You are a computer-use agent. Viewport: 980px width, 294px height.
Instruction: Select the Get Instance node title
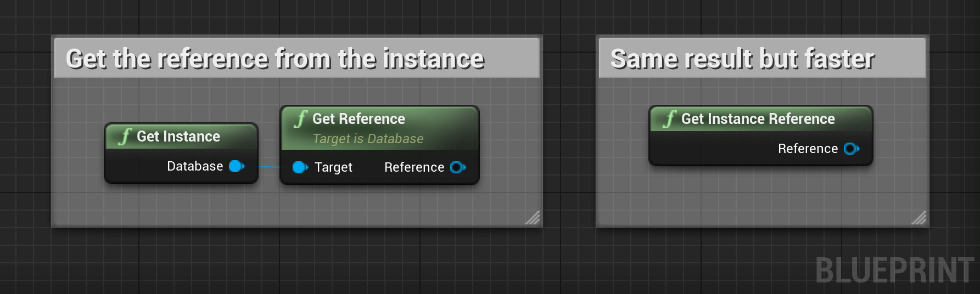(178, 137)
